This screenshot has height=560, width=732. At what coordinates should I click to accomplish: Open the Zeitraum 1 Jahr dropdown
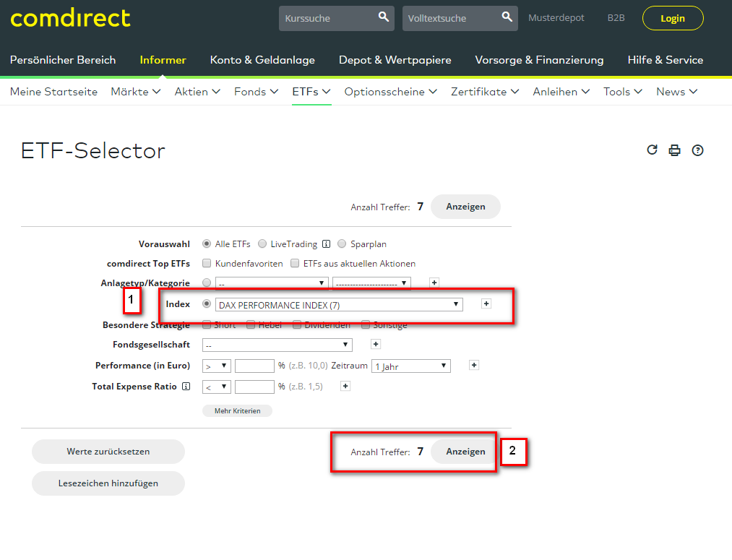pyautogui.click(x=410, y=366)
